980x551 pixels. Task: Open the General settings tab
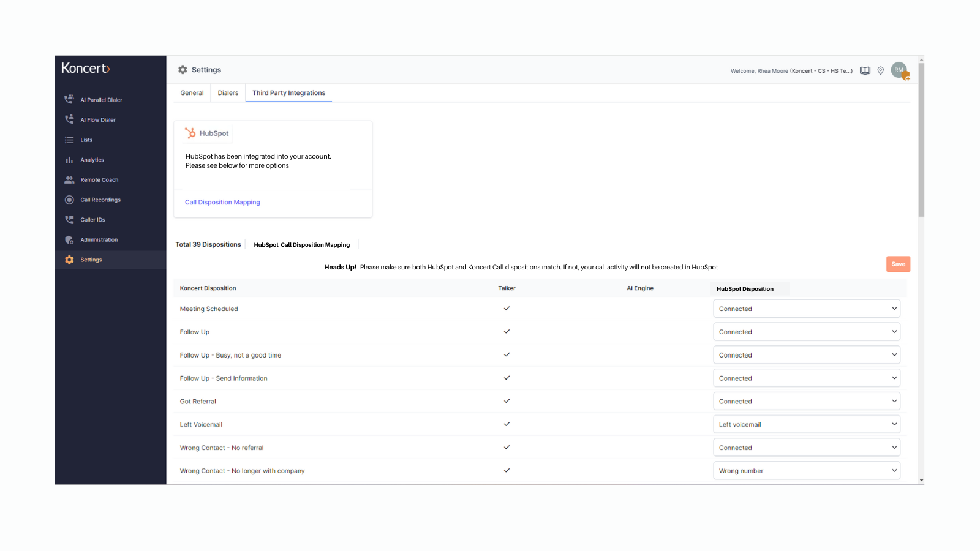[x=191, y=92]
